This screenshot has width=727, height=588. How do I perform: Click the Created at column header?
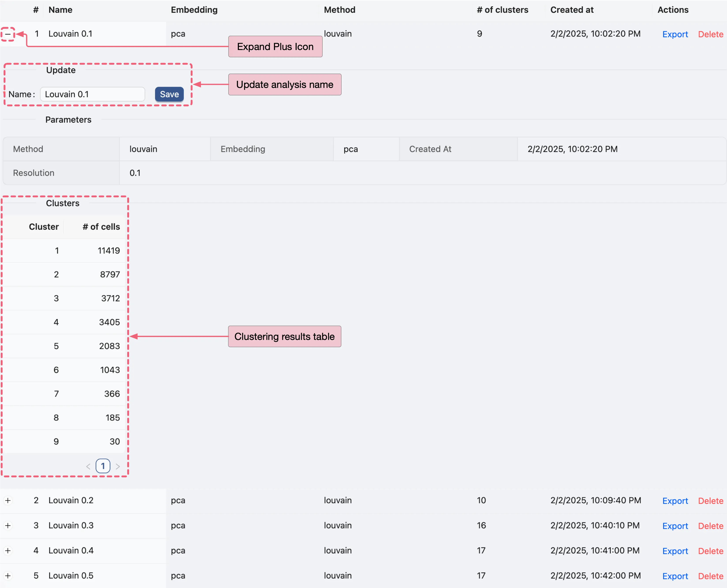[572, 10]
